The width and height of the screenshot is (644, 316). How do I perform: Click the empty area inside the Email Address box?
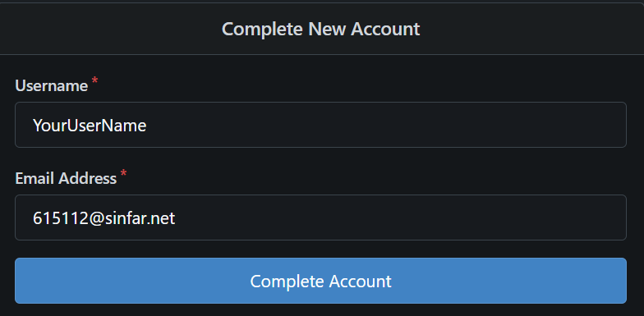click(401, 218)
